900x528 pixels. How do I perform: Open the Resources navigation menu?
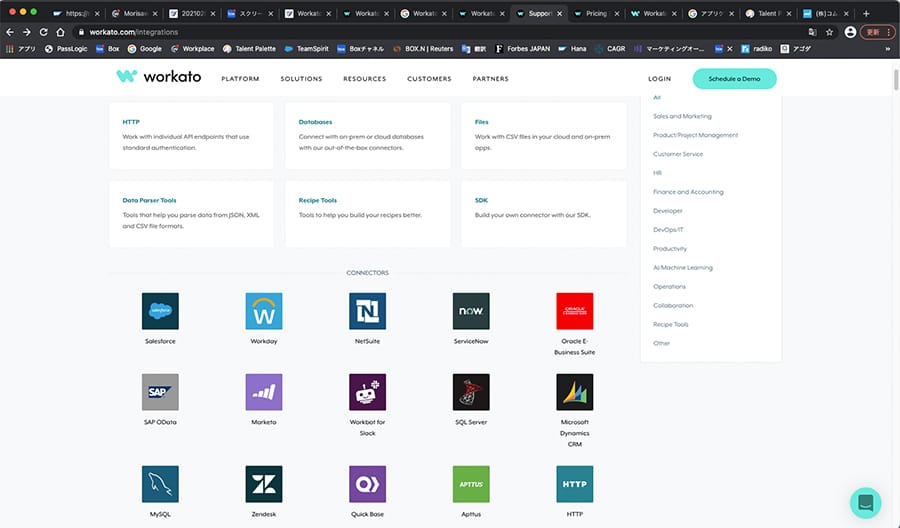pyautogui.click(x=364, y=79)
